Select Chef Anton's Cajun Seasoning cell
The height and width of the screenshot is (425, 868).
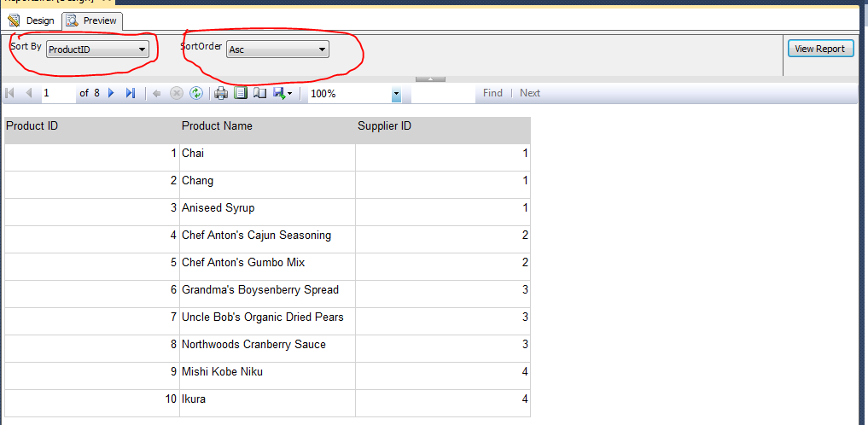[x=267, y=240]
